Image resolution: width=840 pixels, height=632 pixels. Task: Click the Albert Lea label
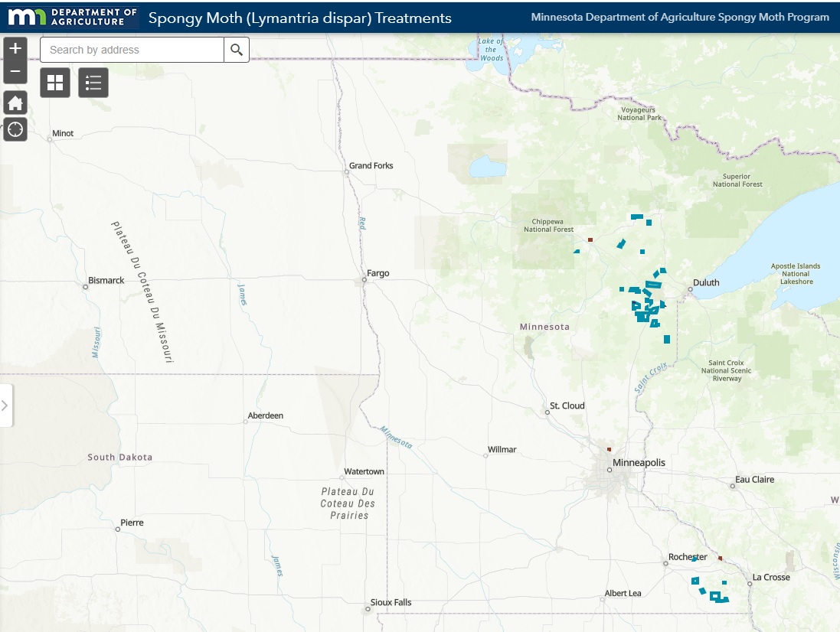click(623, 593)
